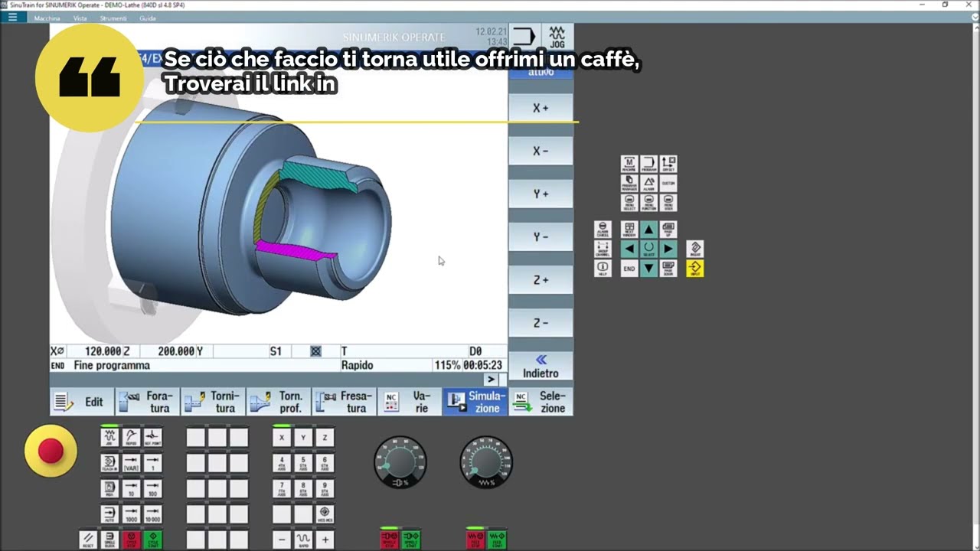Click the Indietro back softkey
The height and width of the screenshot is (551, 980).
coord(541,367)
